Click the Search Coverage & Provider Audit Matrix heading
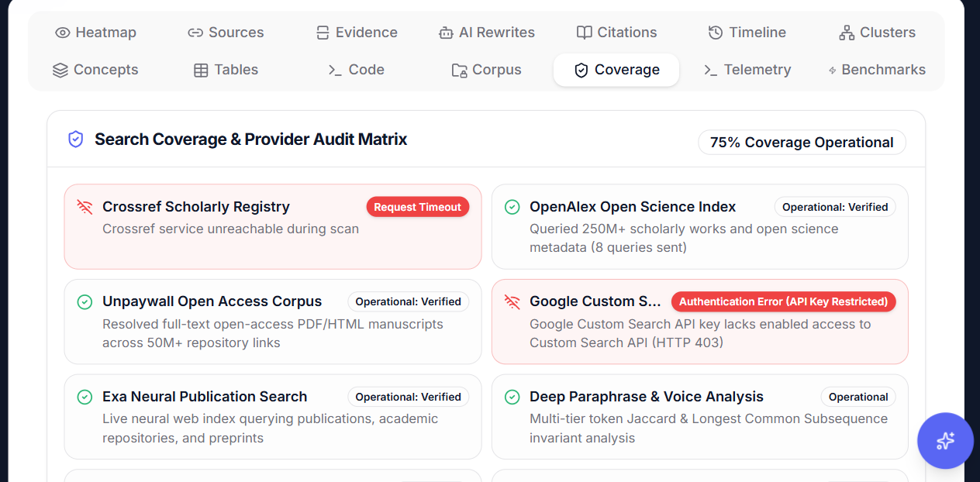The height and width of the screenshot is (482, 980). click(250, 139)
